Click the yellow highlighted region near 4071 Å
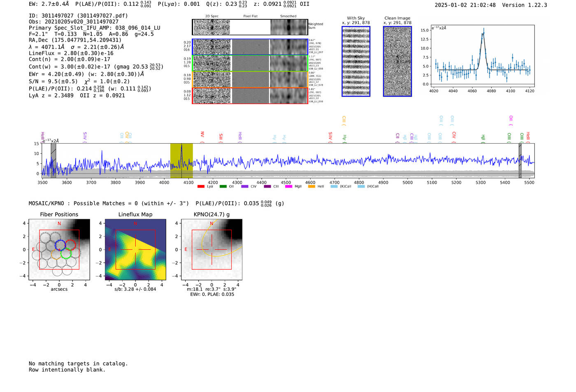 click(x=181, y=161)
